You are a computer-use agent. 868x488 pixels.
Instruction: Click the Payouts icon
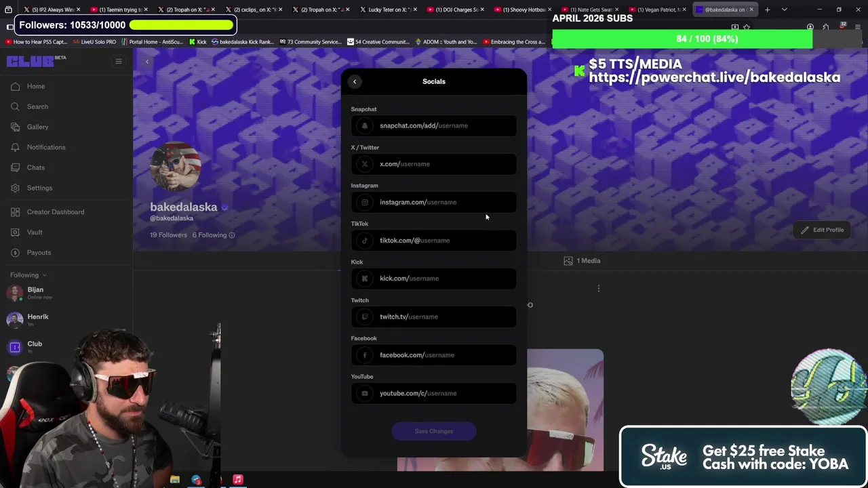(x=15, y=252)
